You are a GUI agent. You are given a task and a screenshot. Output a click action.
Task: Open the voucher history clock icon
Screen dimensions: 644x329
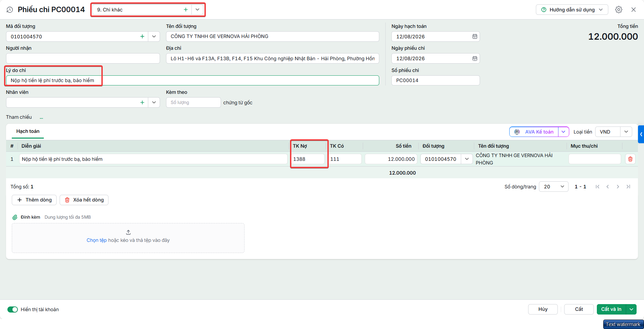coord(10,10)
